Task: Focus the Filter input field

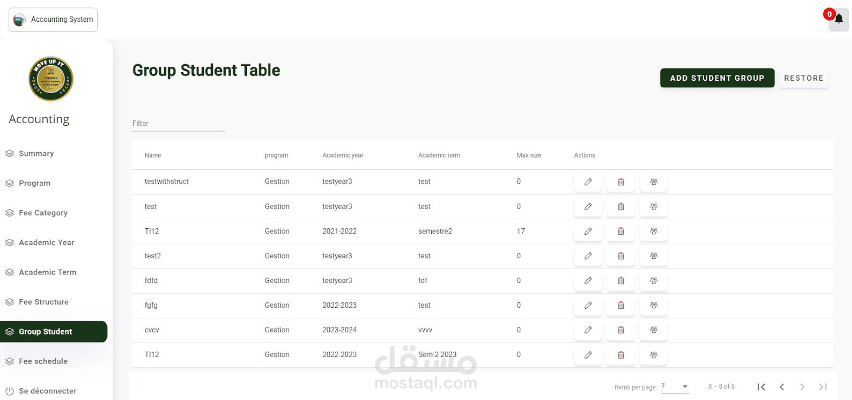Action: click(178, 123)
